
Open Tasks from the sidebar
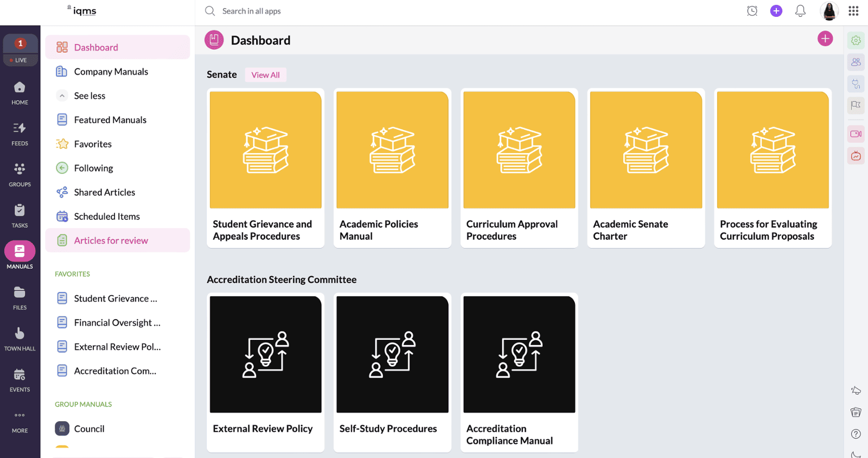(20, 215)
